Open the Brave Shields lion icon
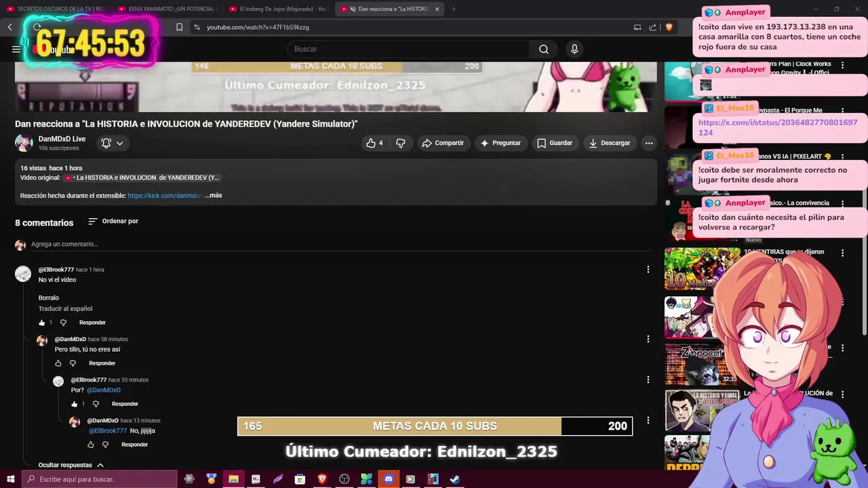Viewport: 868px width, 488px height. [669, 27]
